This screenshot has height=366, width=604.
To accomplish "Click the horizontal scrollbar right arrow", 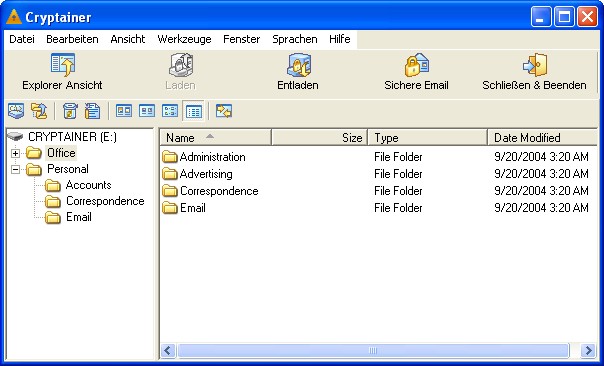I will point(589,351).
